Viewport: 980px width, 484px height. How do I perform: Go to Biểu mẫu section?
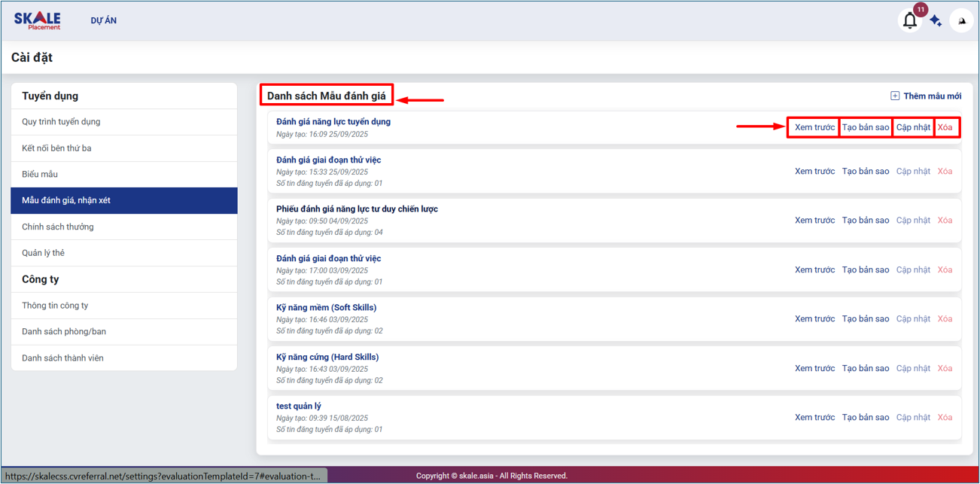click(40, 175)
